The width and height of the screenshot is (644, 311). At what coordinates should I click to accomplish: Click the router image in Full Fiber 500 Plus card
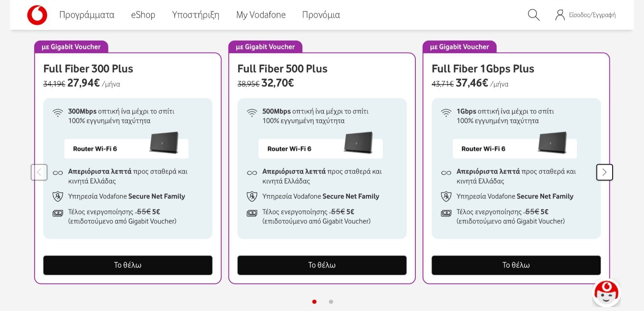point(358,142)
